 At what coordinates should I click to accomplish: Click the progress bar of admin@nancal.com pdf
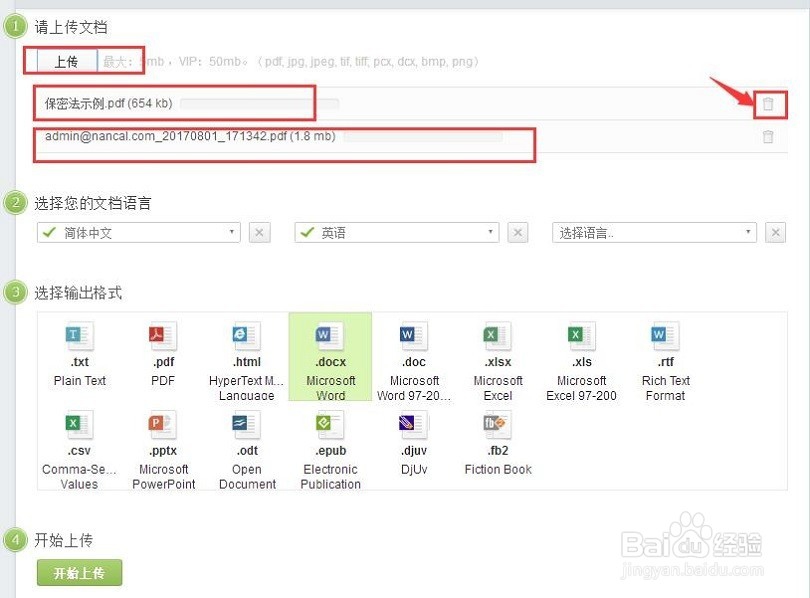point(423,137)
